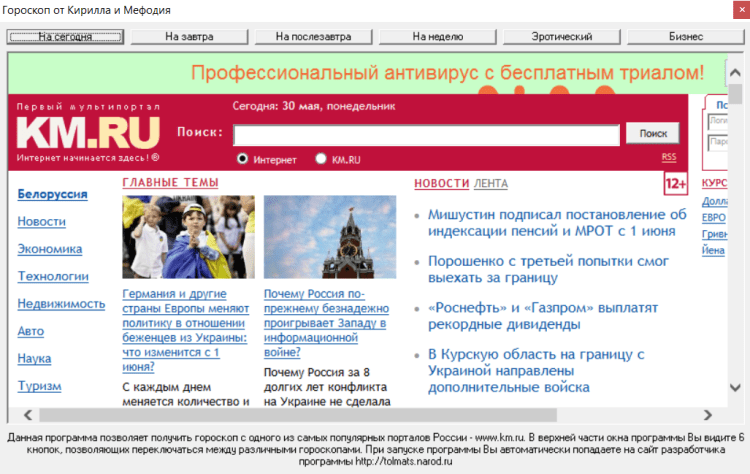Viewport: 750px width, 474px height.
Task: Open news about Порошенко crossing the border
Action: tap(548, 269)
